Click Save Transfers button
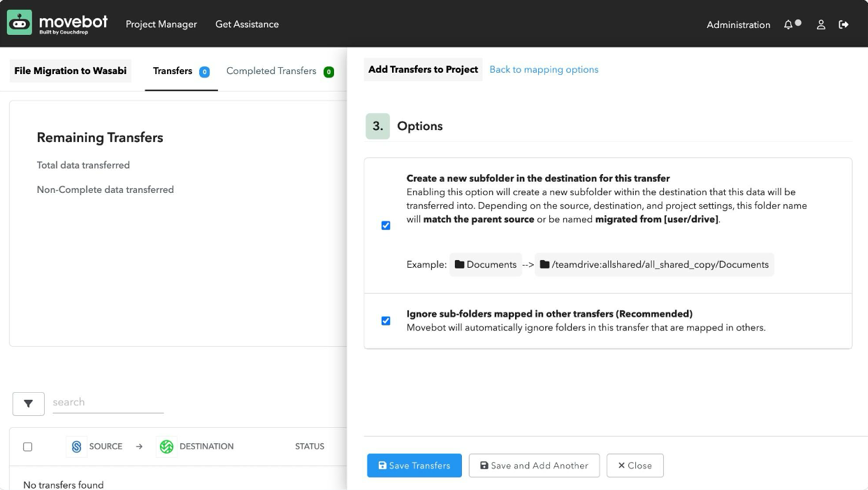Image resolution: width=868 pixels, height=490 pixels. point(414,466)
